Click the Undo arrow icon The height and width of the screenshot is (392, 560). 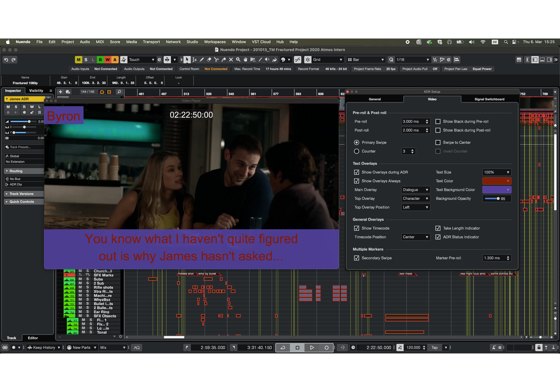coord(6,60)
